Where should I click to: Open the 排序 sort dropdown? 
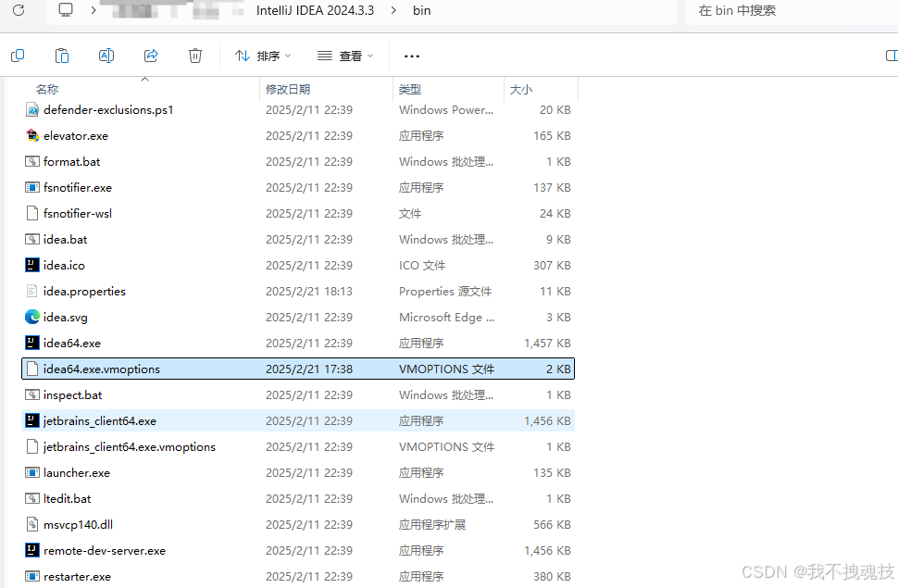coord(263,56)
